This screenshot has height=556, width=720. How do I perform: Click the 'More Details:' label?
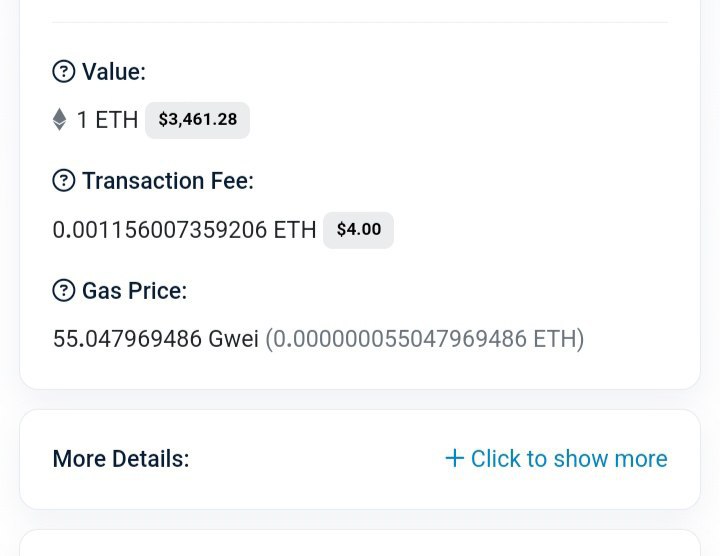[120, 459]
